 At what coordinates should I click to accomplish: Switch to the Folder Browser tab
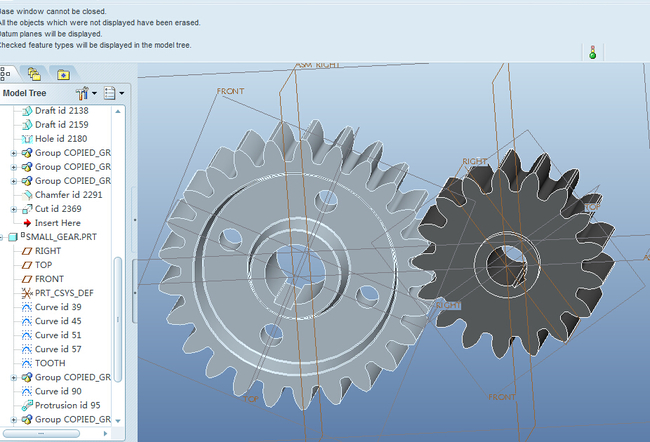35,73
